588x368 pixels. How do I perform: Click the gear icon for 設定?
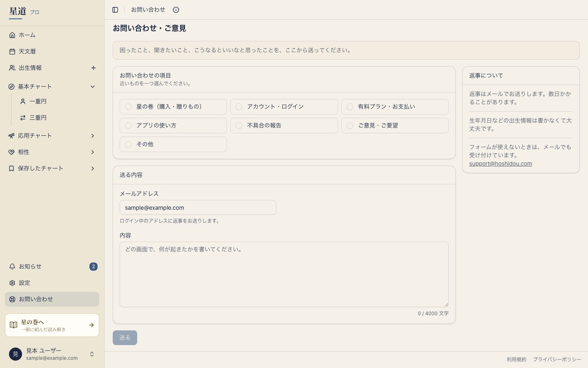12,283
